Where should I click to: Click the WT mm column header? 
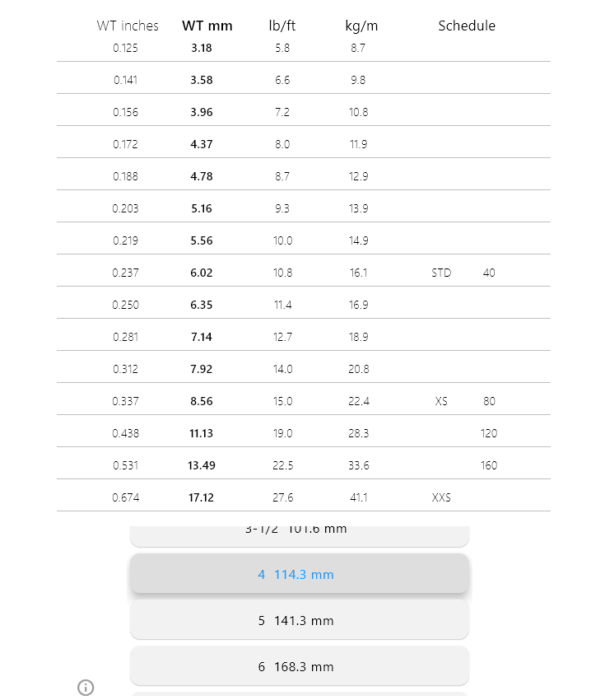point(207,26)
